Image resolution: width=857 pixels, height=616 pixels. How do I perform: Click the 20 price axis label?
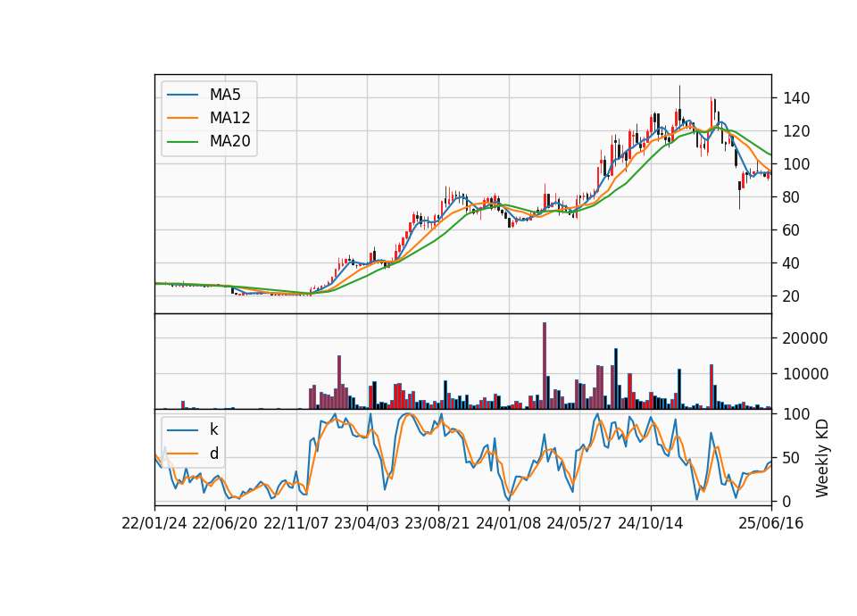(x=792, y=296)
